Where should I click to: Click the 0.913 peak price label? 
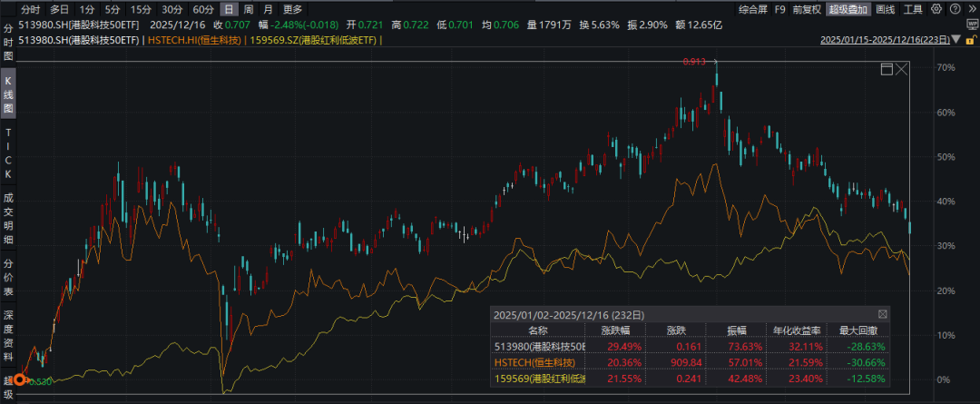coord(692,62)
